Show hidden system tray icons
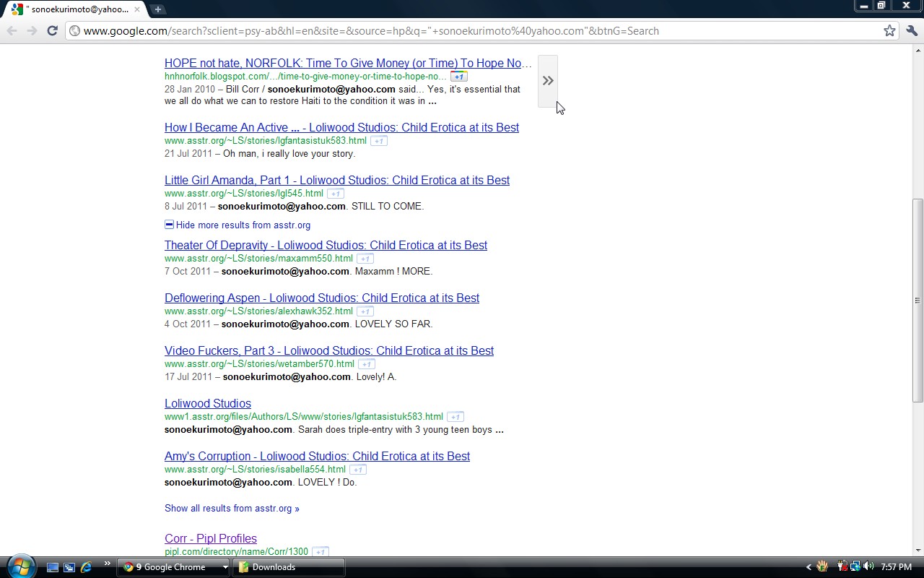Image resolution: width=924 pixels, height=578 pixels. (809, 567)
